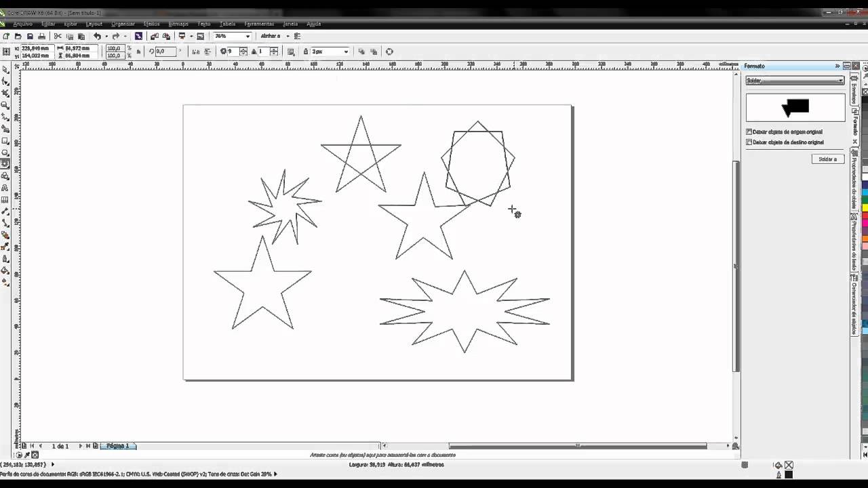The width and height of the screenshot is (868, 488).
Task: Open the Arquivo menu
Action: pyautogui.click(x=22, y=24)
